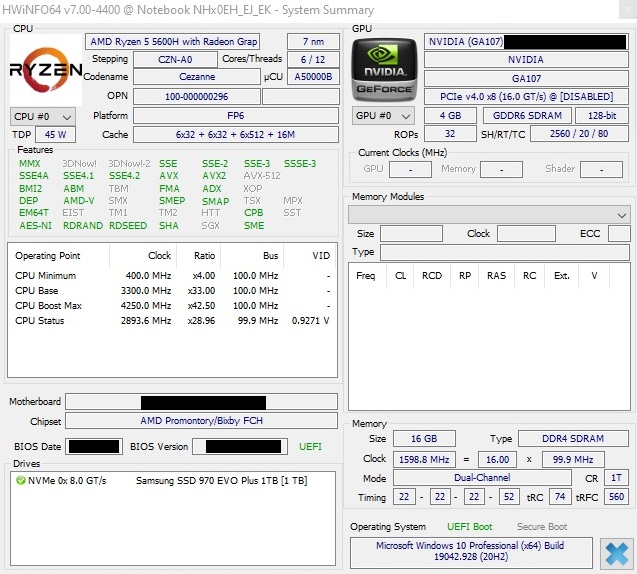Click the 128-bit bus width value
637x574 pixels.
(602, 115)
